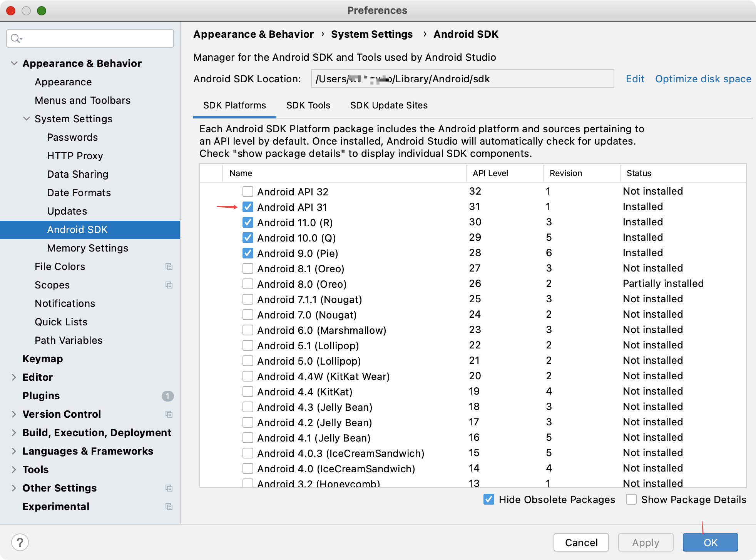Check Android 8.0 (Oreo) checkbox
The width and height of the screenshot is (756, 560).
(248, 284)
